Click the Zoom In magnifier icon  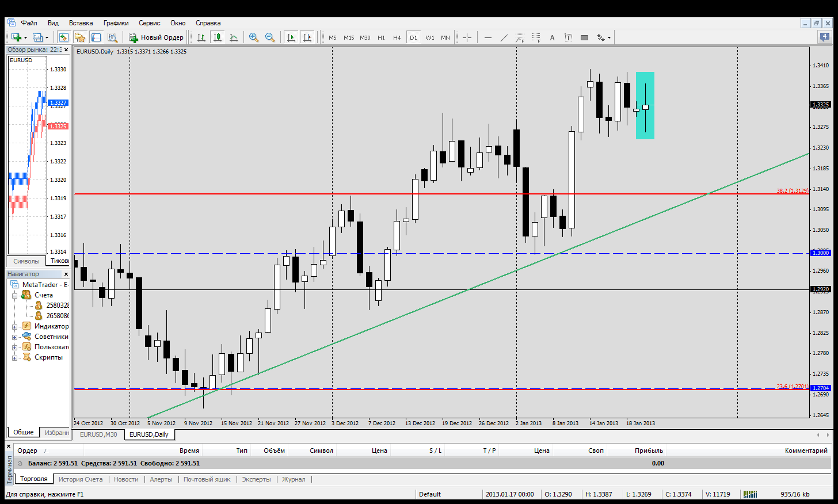253,37
